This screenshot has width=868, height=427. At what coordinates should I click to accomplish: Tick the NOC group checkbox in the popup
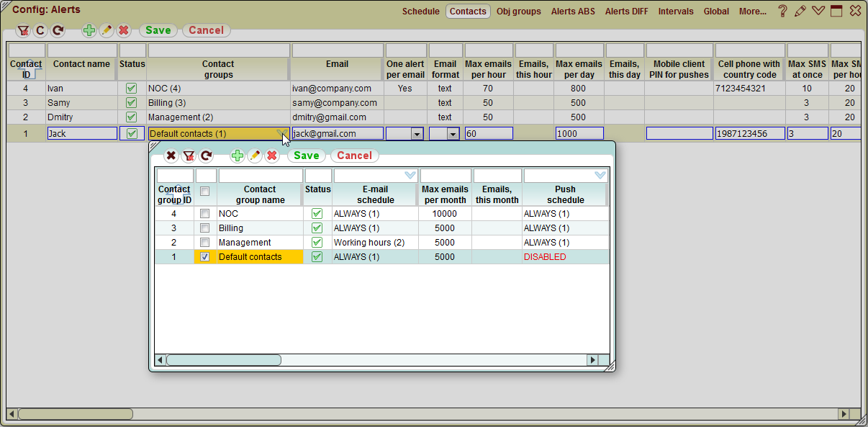(x=205, y=213)
